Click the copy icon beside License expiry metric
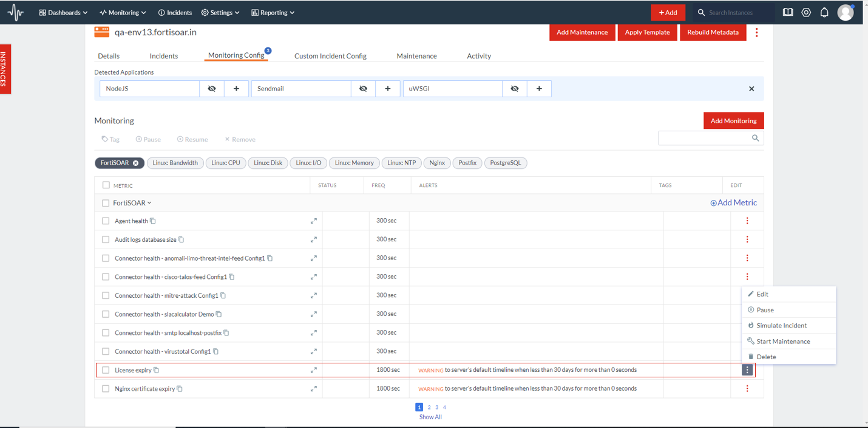 [155, 369]
